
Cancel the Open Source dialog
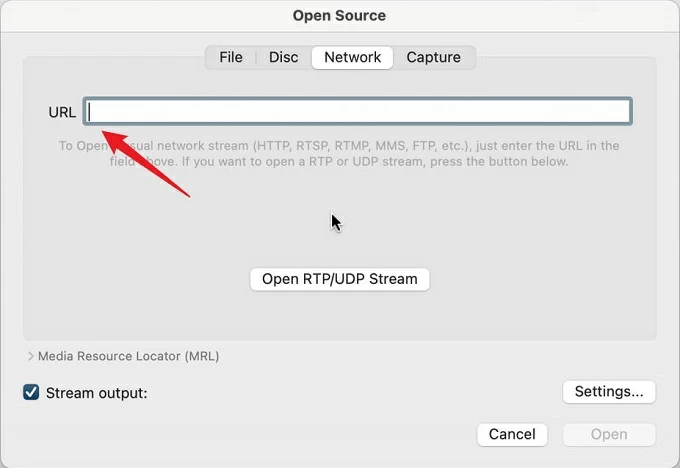[512, 434]
